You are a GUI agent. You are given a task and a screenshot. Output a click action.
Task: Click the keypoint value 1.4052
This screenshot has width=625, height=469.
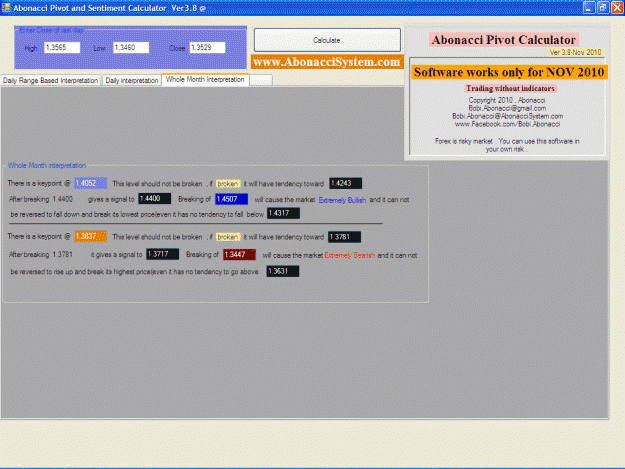coord(90,183)
